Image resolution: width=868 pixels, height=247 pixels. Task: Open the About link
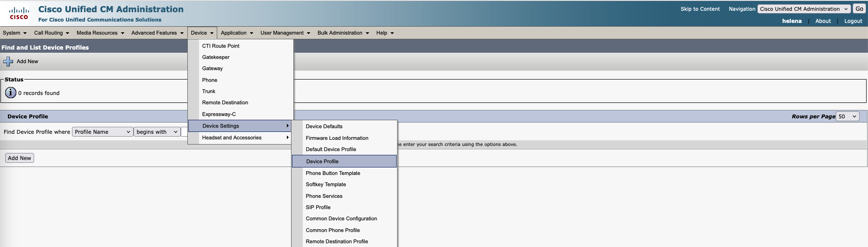(823, 21)
